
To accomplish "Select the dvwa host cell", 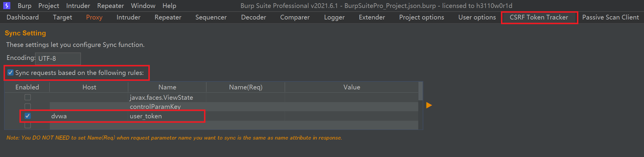I will pos(88,116).
